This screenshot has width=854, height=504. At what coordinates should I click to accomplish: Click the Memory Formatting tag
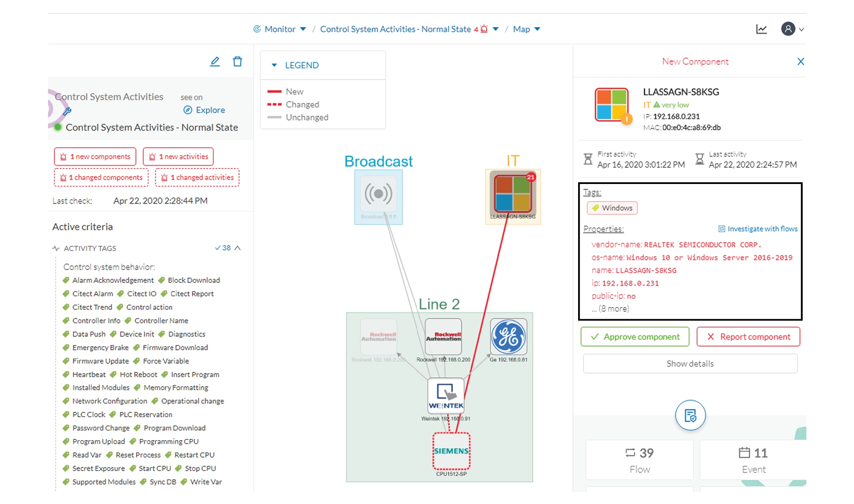(x=172, y=388)
